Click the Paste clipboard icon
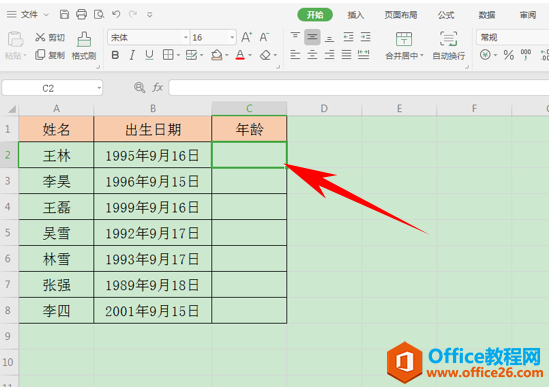 pyautogui.click(x=15, y=39)
